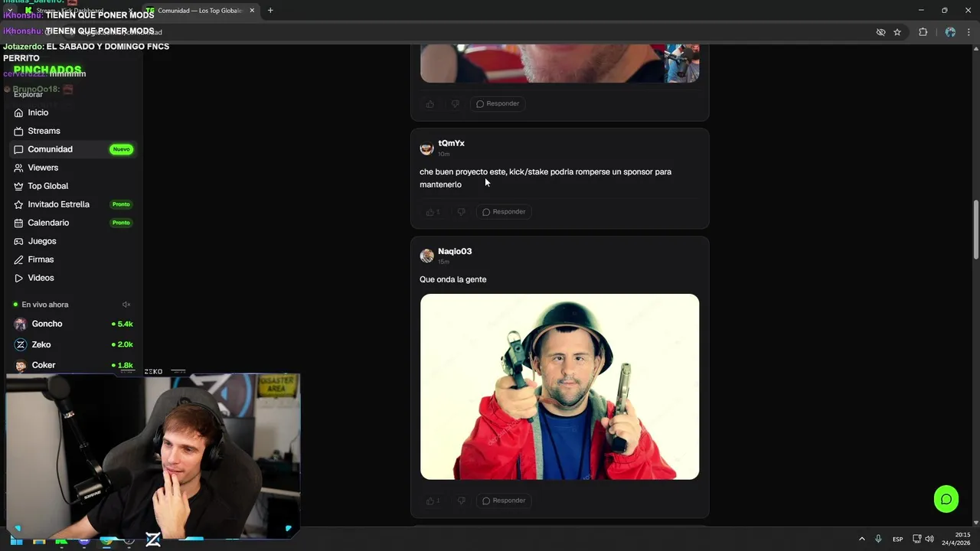Open Zeko's live channel
Screen dimensions: 980x551
pyautogui.click(x=73, y=344)
